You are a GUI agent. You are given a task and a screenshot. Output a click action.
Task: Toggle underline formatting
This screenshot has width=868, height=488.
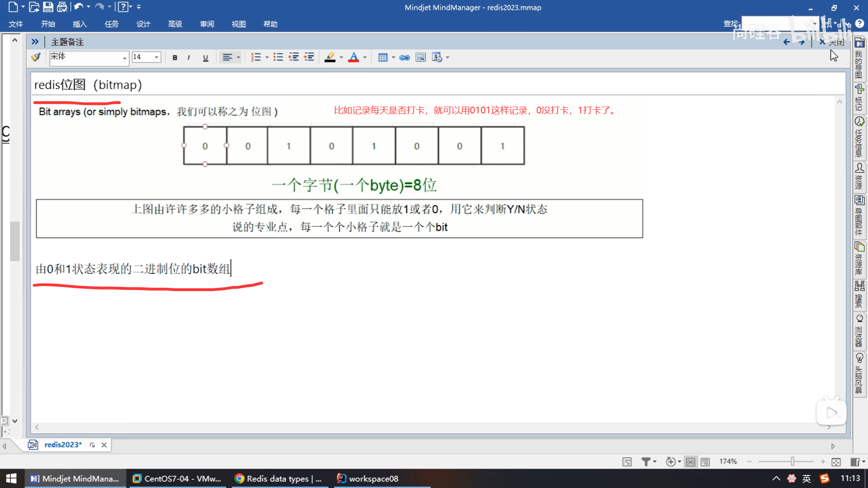[205, 57]
